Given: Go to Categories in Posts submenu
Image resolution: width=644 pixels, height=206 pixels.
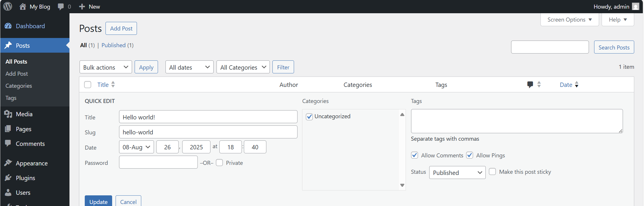Looking at the screenshot, I should coord(19,86).
